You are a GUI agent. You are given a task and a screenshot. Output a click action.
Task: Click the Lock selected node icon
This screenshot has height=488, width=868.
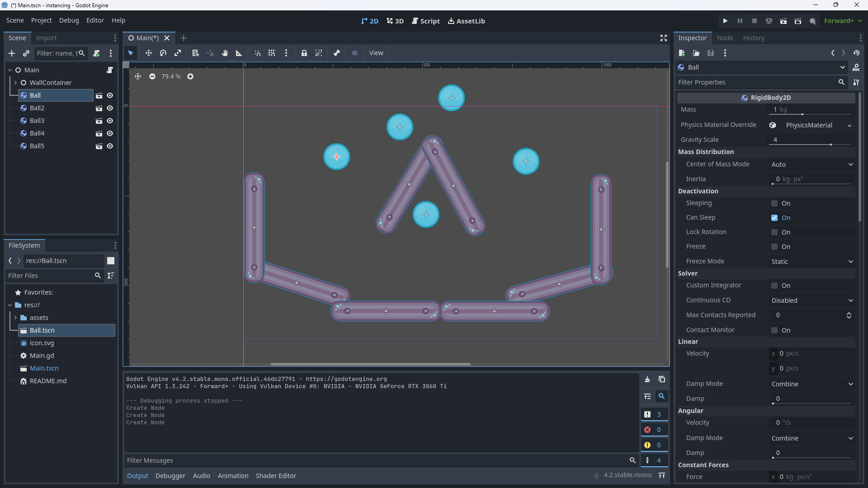[304, 53]
